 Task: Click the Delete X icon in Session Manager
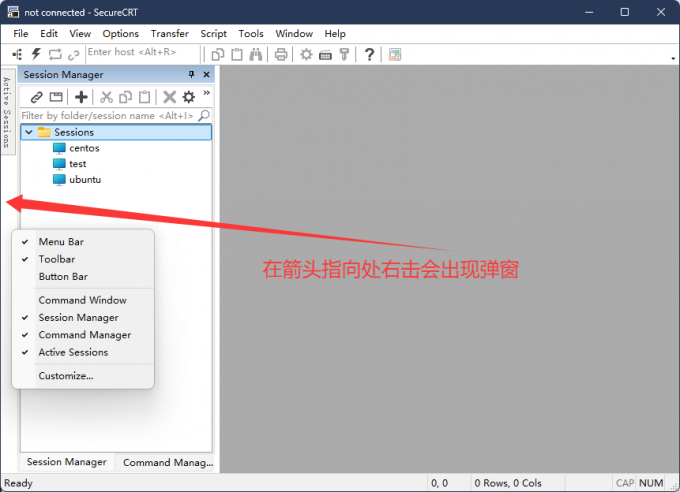[170, 97]
